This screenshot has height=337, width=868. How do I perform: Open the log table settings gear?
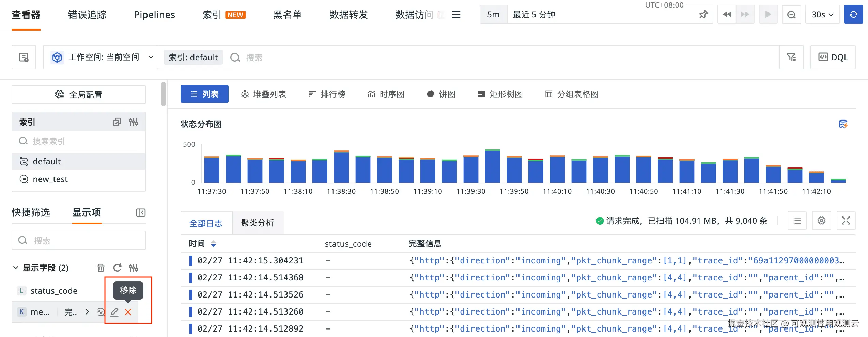pyautogui.click(x=821, y=221)
